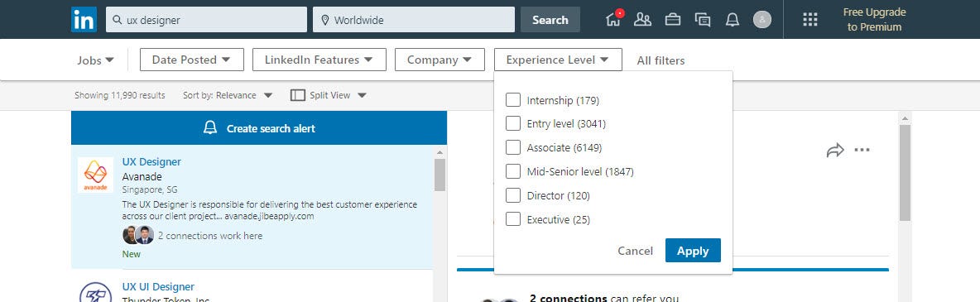The height and width of the screenshot is (302, 980).
Task: Open My Network icon
Action: (x=642, y=19)
